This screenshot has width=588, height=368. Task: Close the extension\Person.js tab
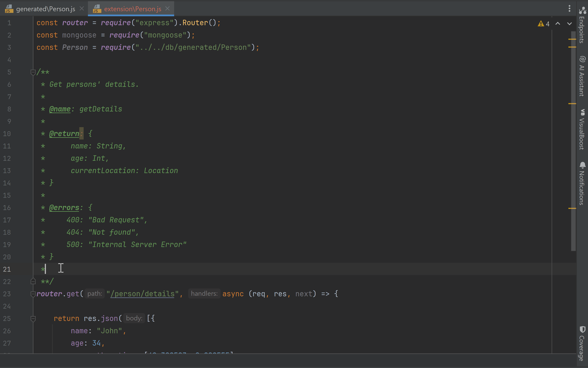[167, 9]
